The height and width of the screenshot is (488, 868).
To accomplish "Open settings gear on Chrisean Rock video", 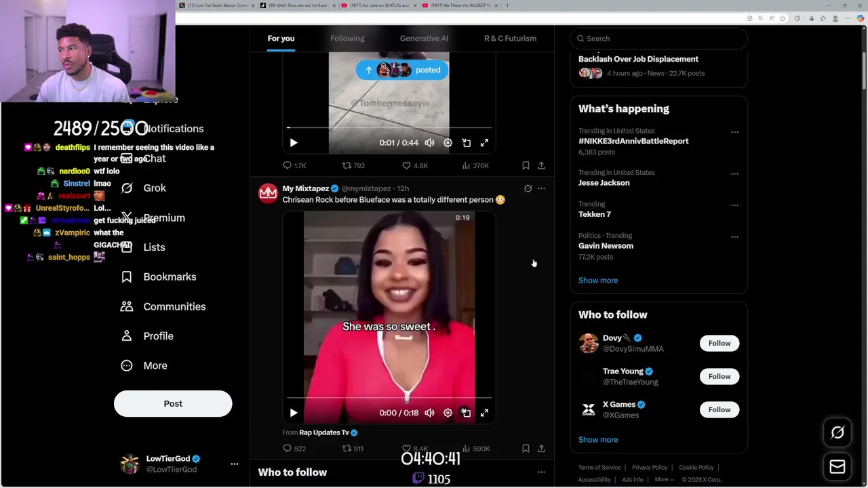I will pyautogui.click(x=448, y=413).
